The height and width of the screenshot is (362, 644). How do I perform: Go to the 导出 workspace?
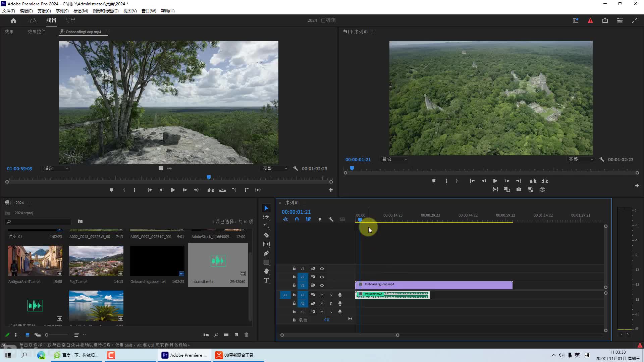[x=70, y=20]
